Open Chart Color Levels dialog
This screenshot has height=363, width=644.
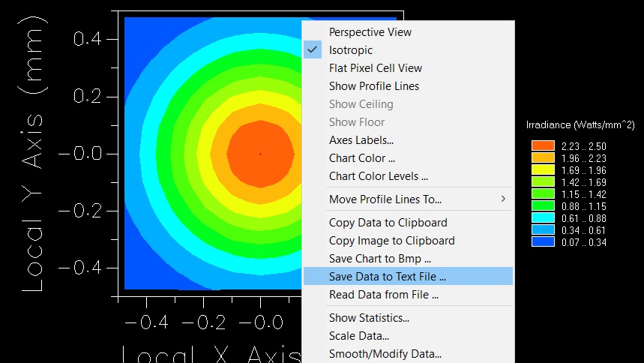click(x=408, y=176)
